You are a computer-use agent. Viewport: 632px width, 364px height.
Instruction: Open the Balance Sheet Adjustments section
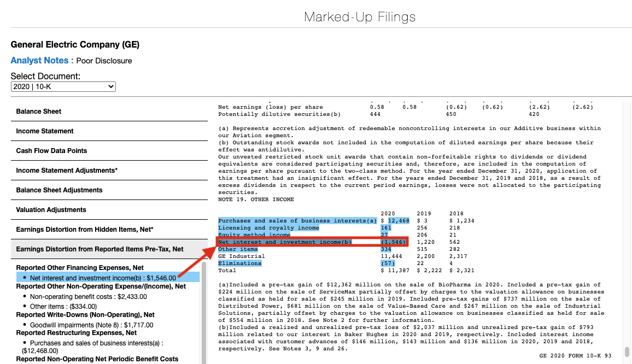click(x=109, y=190)
